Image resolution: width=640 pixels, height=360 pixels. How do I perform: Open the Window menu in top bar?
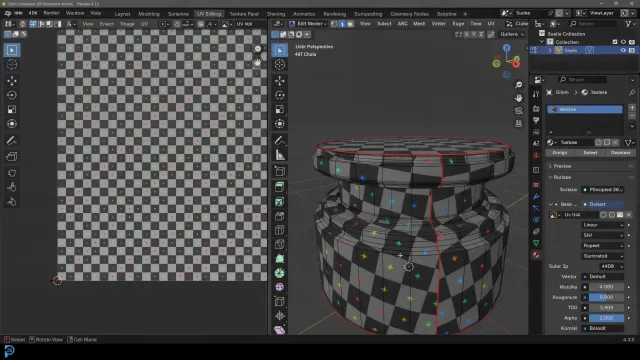click(75, 13)
